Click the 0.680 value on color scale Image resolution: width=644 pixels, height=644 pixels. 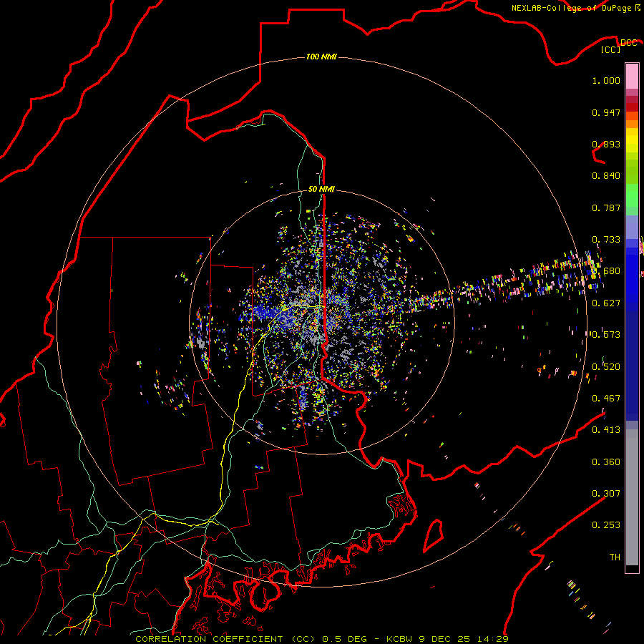[606, 271]
